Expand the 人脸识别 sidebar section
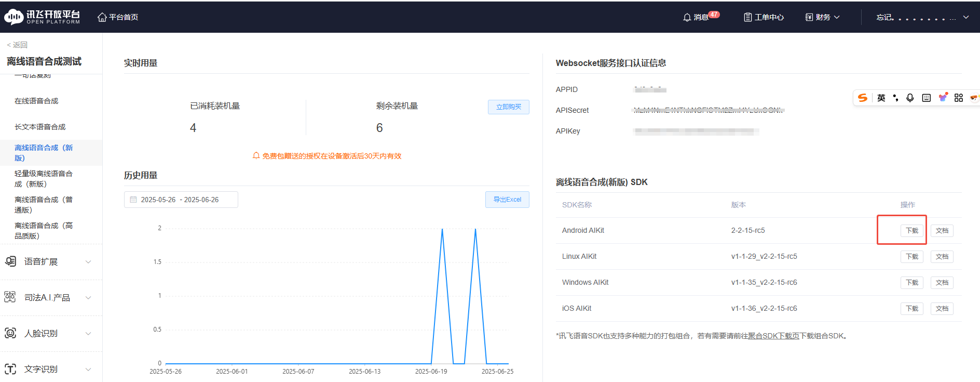 [88, 333]
